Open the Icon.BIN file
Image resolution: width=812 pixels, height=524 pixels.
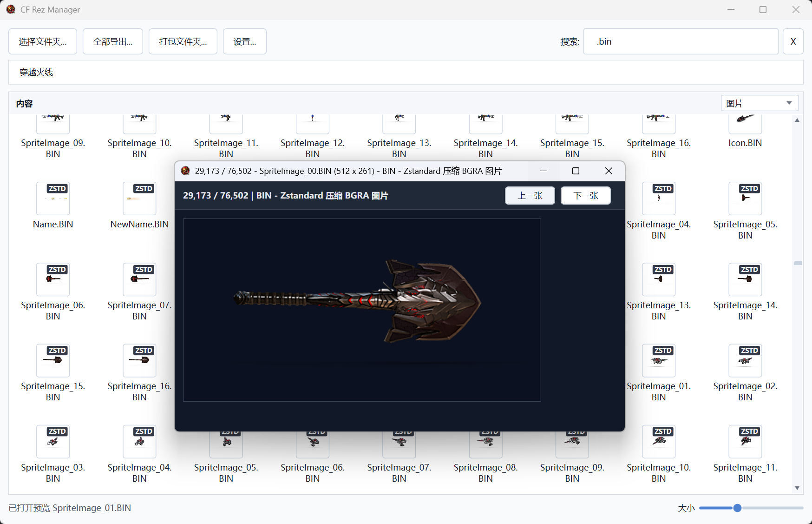click(x=745, y=124)
